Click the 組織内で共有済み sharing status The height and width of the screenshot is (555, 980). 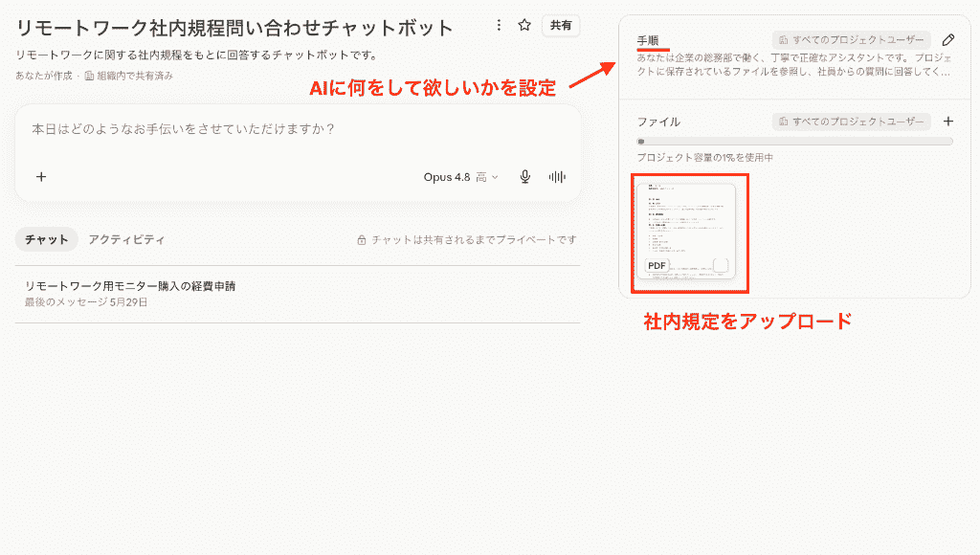(x=129, y=76)
